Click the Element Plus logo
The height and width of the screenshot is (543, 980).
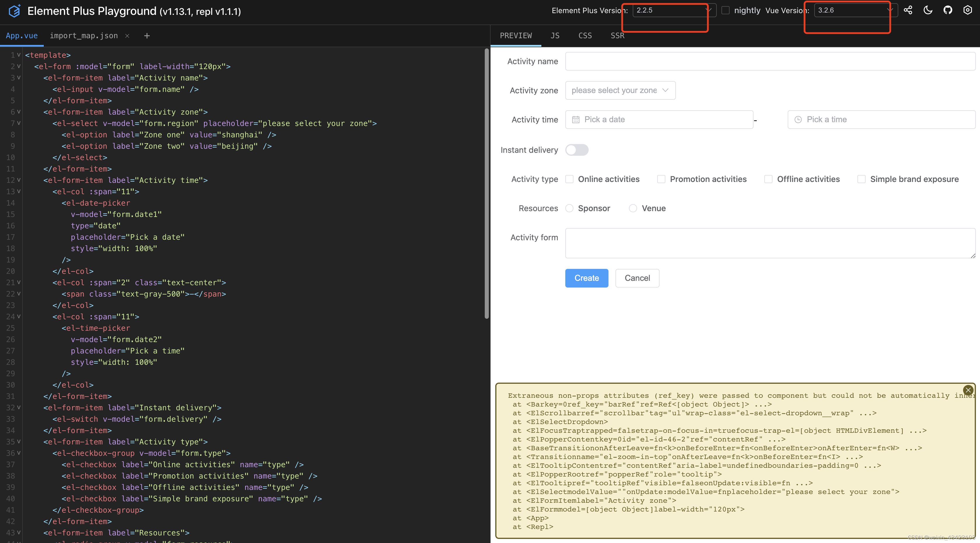15,11
